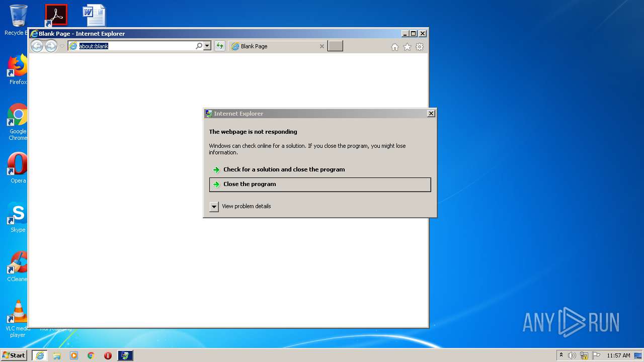The height and width of the screenshot is (362, 644).
Task: Open a new tab button
Action: 335,46
